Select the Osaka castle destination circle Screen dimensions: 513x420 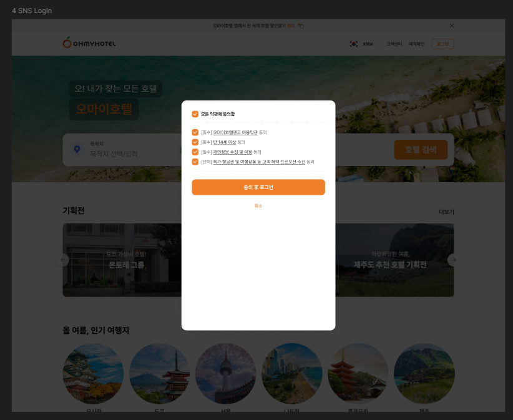(x=93, y=373)
